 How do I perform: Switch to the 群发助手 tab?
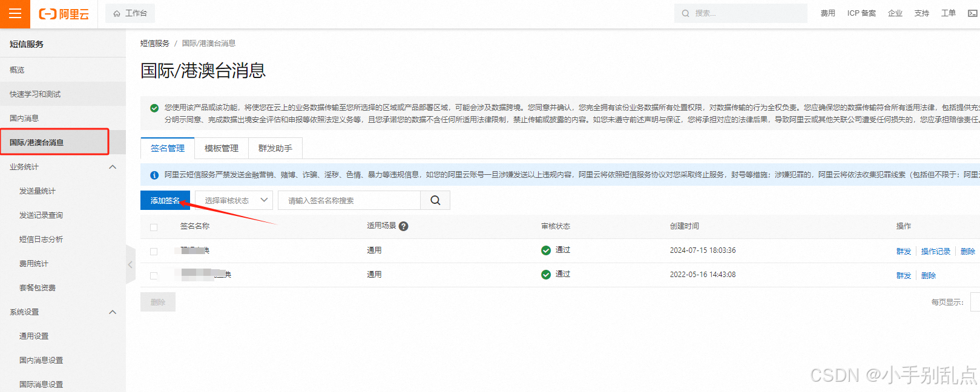275,148
